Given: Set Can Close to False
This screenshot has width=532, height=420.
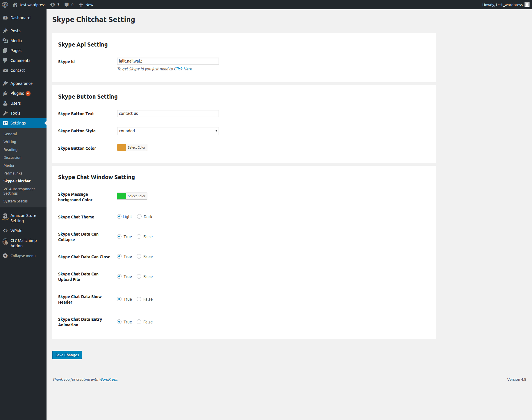Looking at the screenshot, I should pyautogui.click(x=139, y=256).
